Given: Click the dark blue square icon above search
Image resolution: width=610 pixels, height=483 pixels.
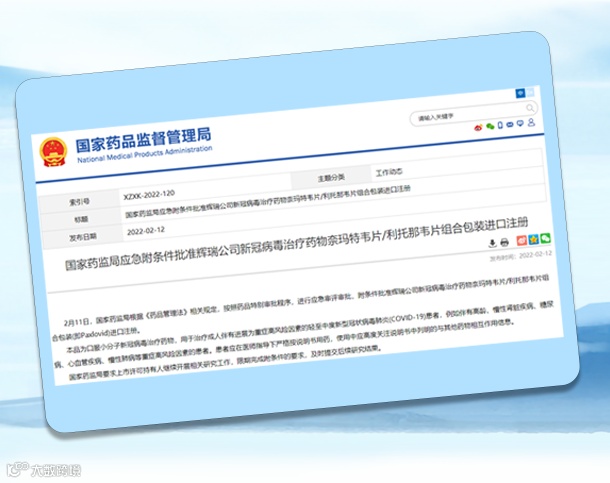Looking at the screenshot, I should click(x=520, y=93).
